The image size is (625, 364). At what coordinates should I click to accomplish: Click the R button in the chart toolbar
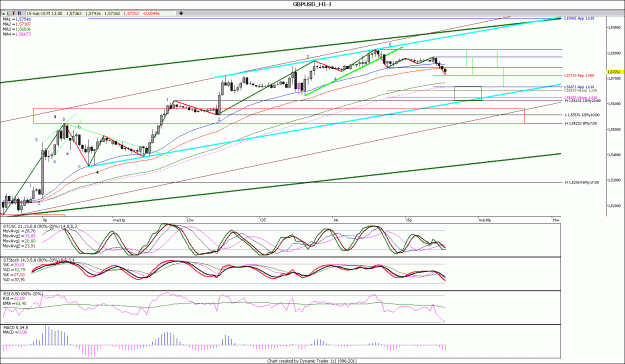coord(20,13)
